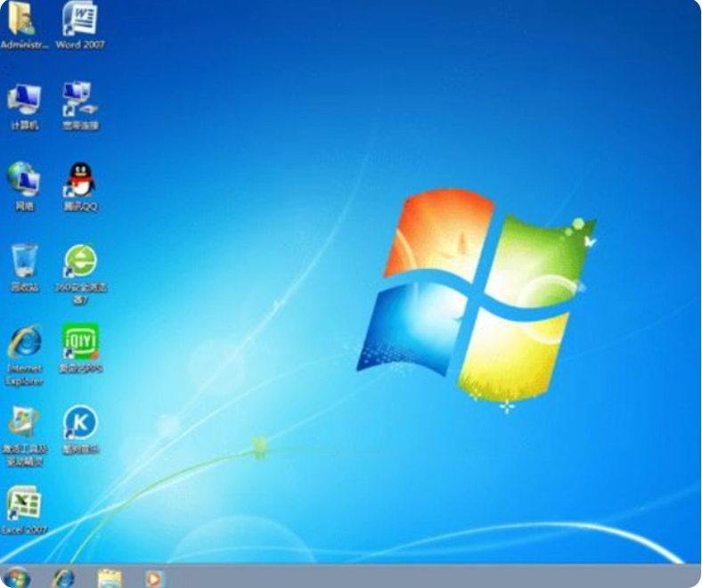Click the "Excel 2007" icon label
702x588 pixels.
pyautogui.click(x=24, y=530)
